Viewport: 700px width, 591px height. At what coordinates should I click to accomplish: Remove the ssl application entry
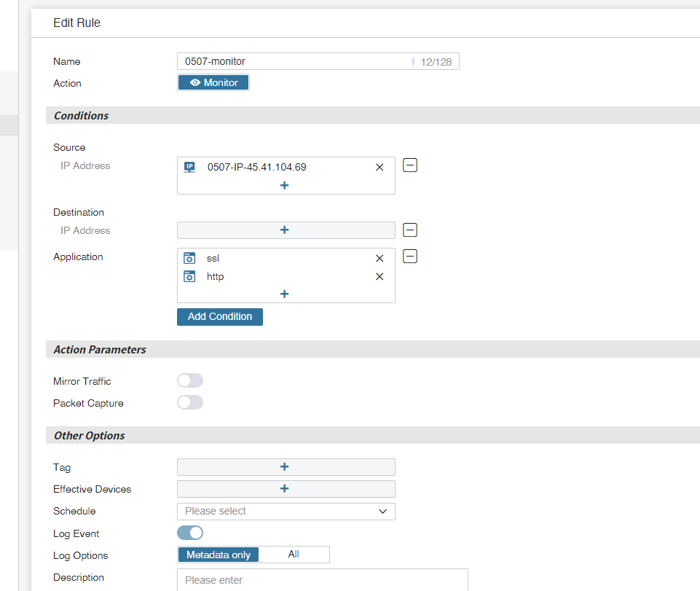tap(380, 258)
